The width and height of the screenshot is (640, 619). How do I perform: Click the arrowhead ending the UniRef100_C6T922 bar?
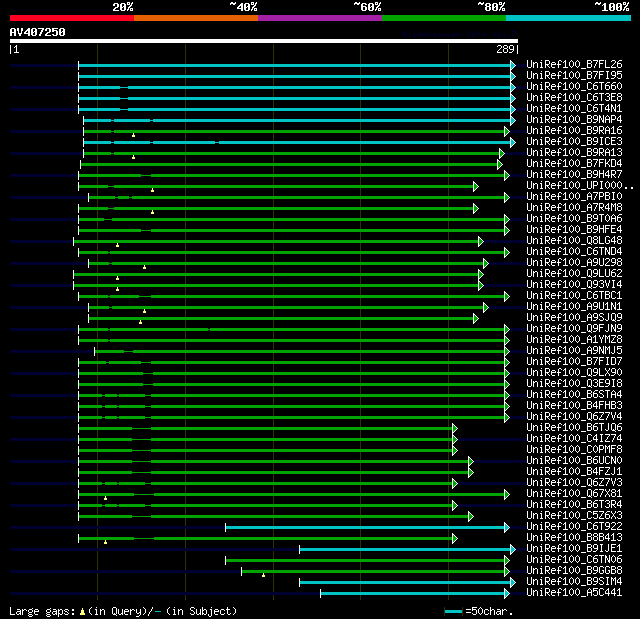pyautogui.click(x=507, y=528)
